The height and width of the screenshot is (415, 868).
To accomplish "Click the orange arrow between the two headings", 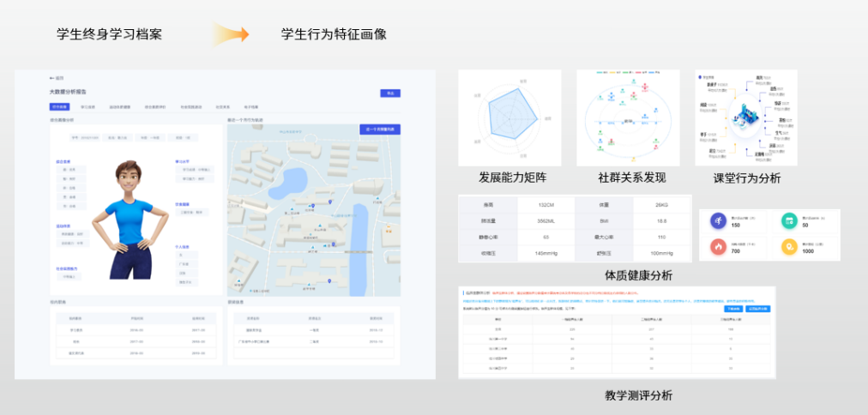I will pos(232,34).
